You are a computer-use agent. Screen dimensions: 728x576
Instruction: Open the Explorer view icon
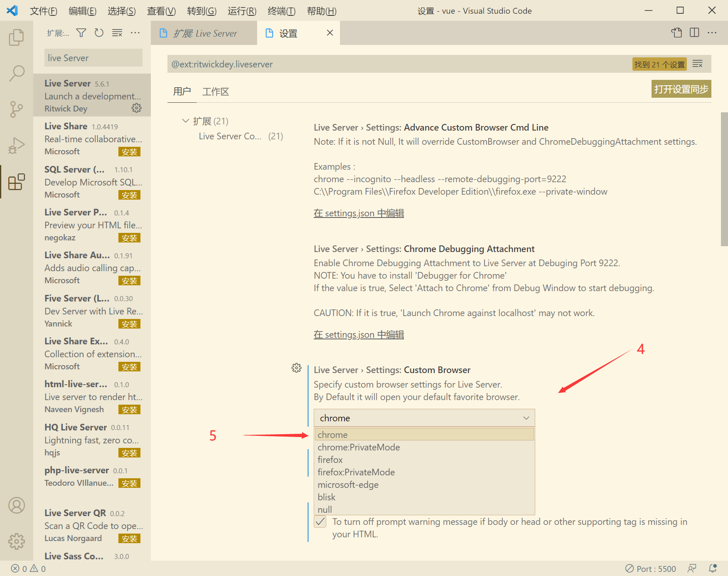click(x=16, y=37)
